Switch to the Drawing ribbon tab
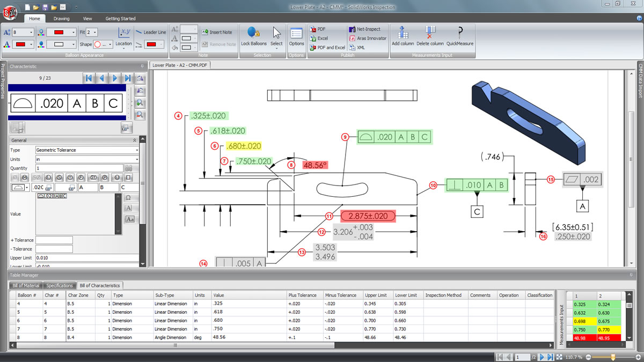 pyautogui.click(x=61, y=18)
